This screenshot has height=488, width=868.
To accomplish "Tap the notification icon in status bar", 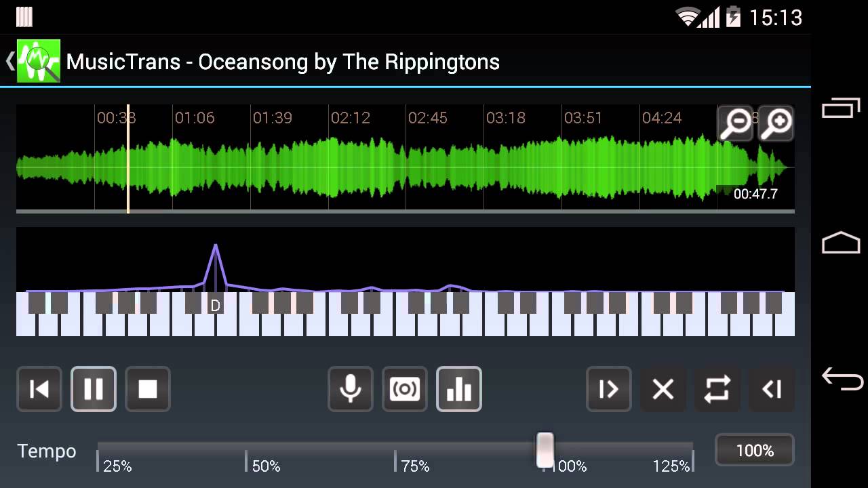I will point(24,17).
